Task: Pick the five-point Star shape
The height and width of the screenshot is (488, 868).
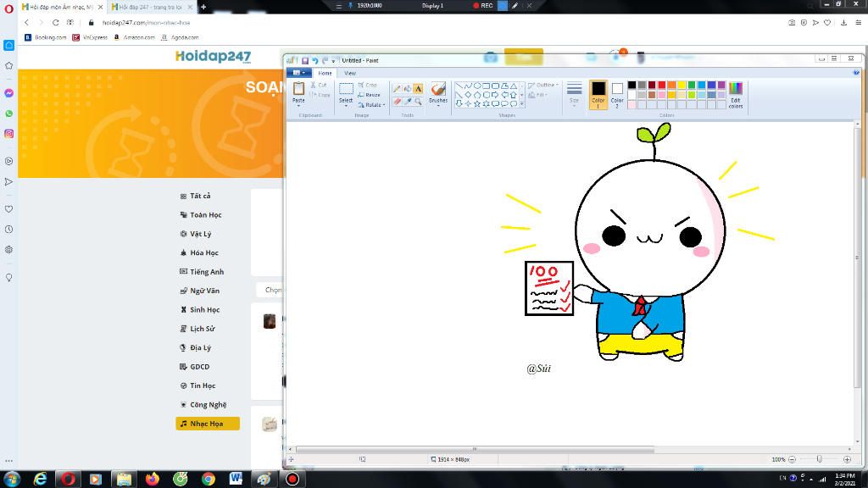Action: [476, 103]
